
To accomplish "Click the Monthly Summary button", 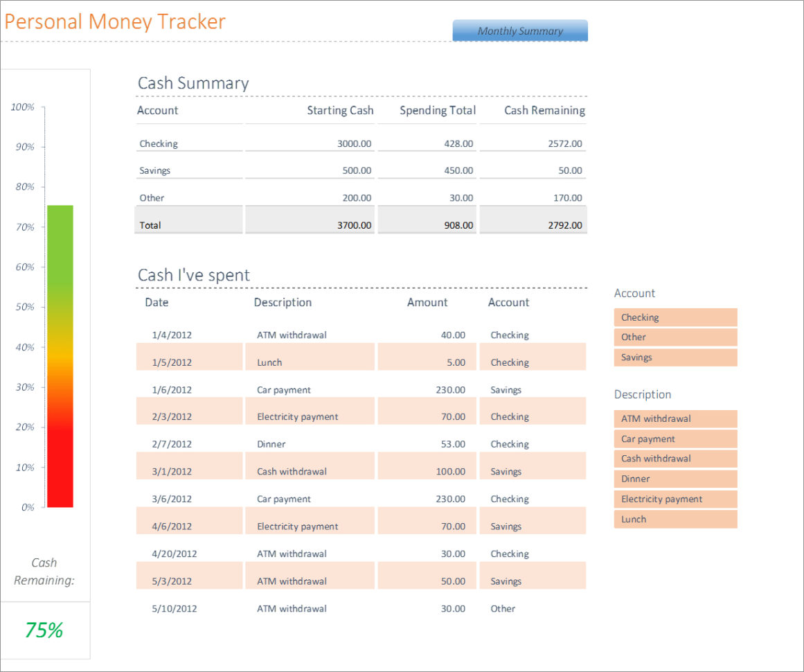I will click(520, 30).
